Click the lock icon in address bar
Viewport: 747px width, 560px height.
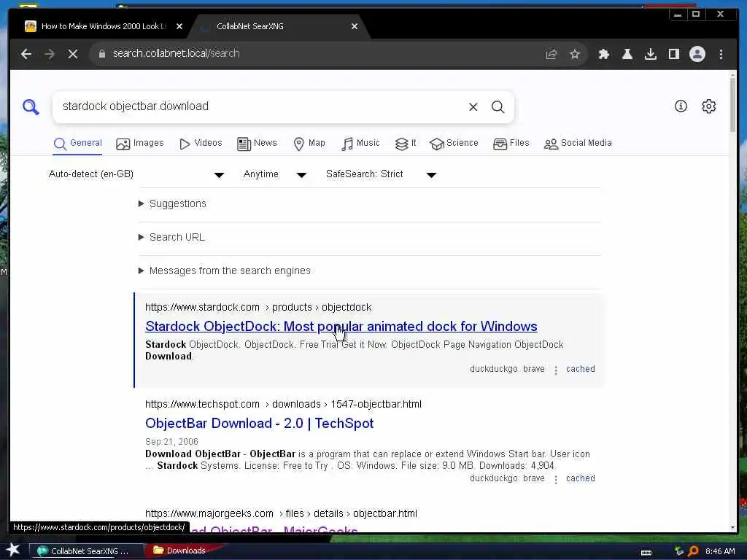click(x=102, y=54)
